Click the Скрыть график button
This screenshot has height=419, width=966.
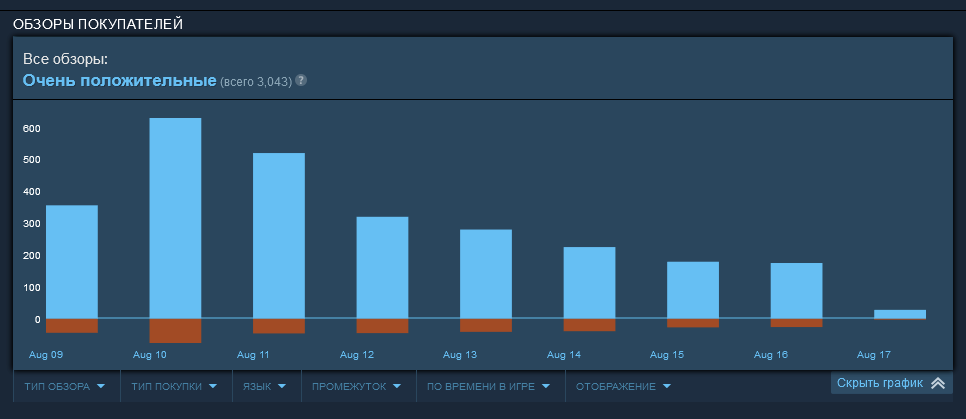[x=891, y=383]
